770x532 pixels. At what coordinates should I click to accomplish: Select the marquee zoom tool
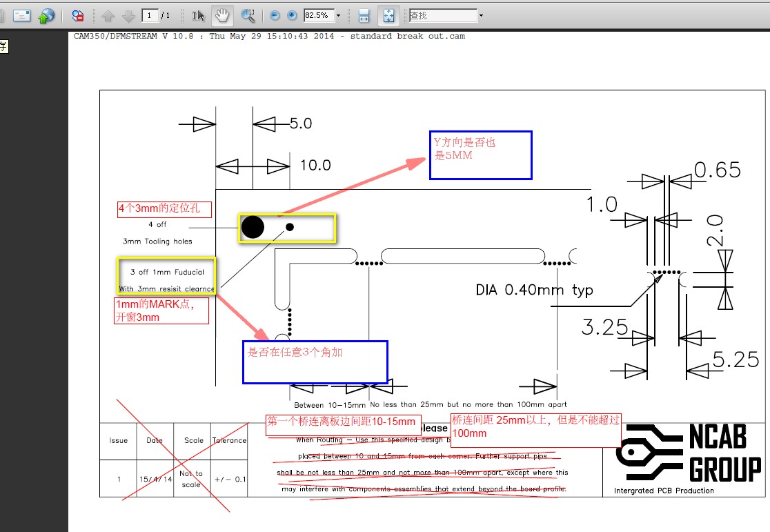pyautogui.click(x=248, y=16)
